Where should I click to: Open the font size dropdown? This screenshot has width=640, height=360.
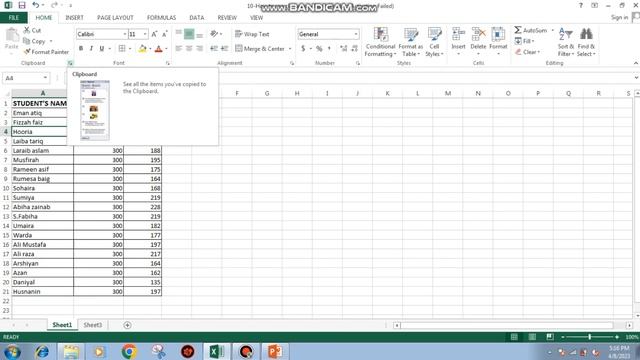pos(144,34)
